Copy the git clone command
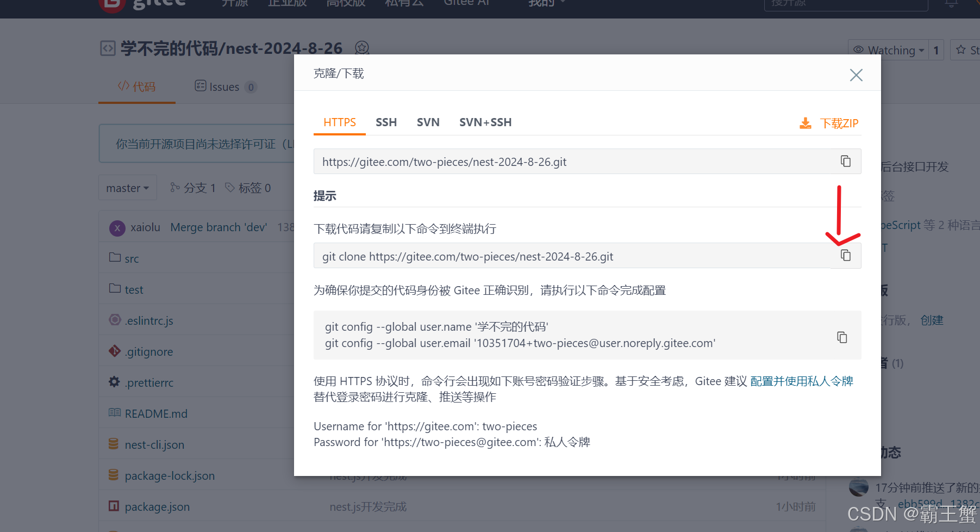 (x=846, y=256)
